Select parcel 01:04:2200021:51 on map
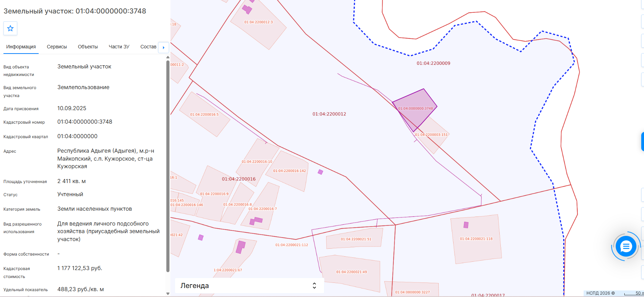The image size is (644, 297). click(355, 239)
